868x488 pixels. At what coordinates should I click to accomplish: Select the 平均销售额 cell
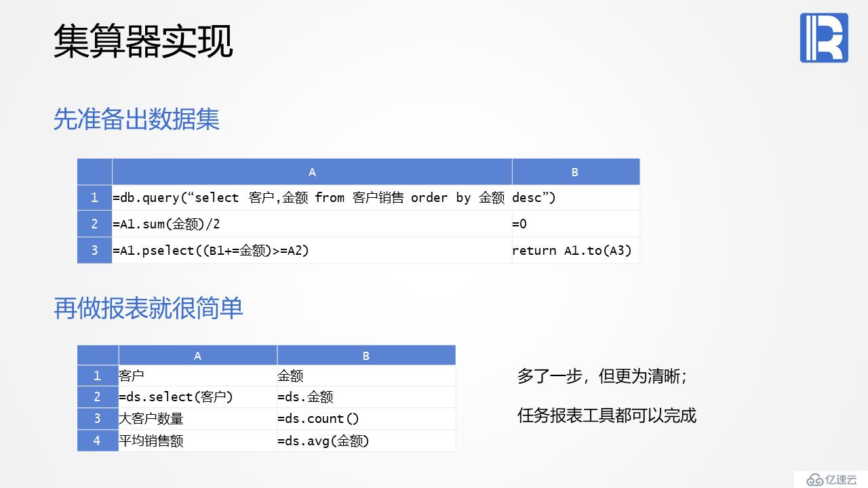[x=198, y=441]
